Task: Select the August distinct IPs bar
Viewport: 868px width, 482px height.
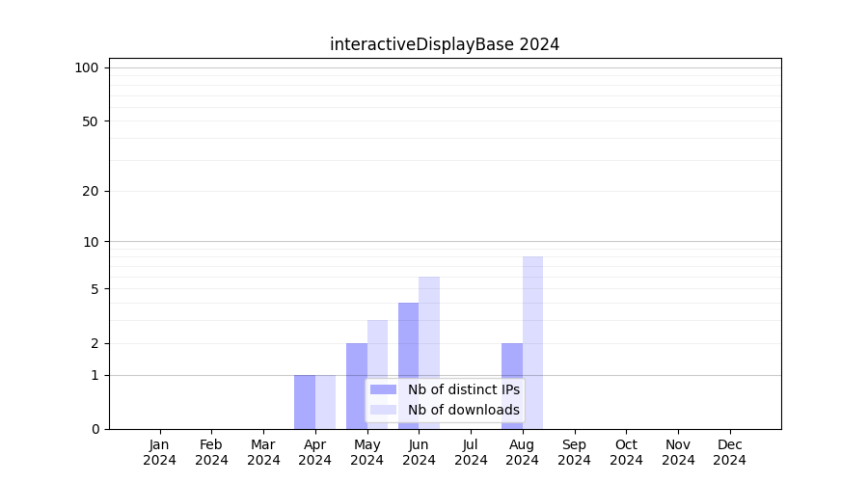Action: [x=512, y=386]
